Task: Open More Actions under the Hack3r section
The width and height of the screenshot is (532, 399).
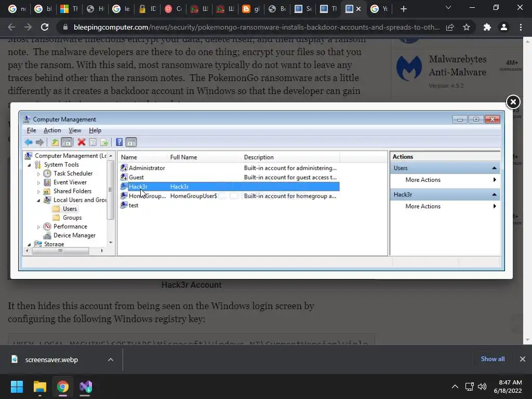Action: (x=445, y=206)
